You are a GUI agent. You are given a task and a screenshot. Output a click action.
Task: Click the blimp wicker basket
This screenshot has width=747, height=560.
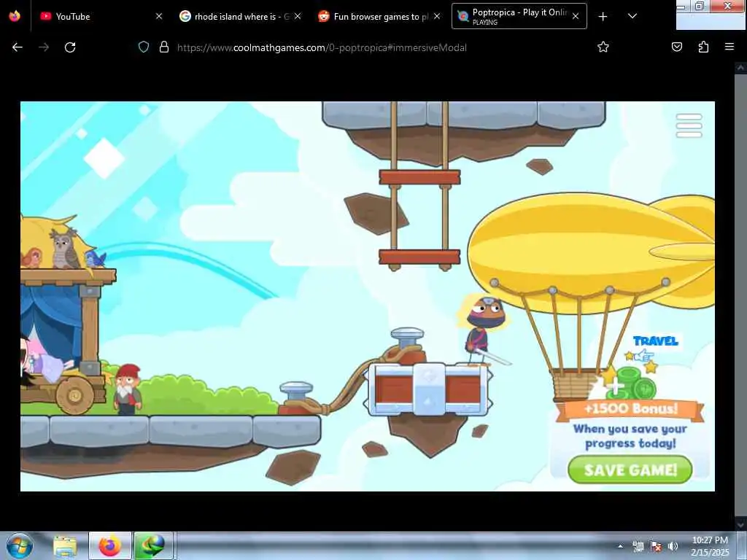pyautogui.click(x=573, y=385)
